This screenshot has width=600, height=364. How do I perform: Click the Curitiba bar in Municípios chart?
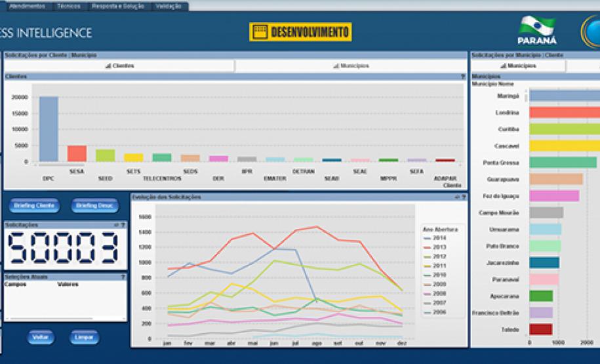pos(564,129)
